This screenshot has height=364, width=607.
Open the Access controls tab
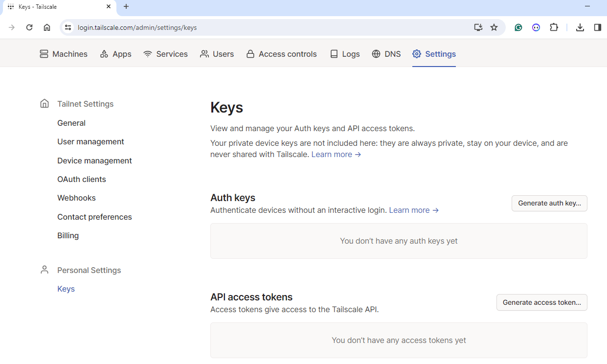[x=281, y=54]
